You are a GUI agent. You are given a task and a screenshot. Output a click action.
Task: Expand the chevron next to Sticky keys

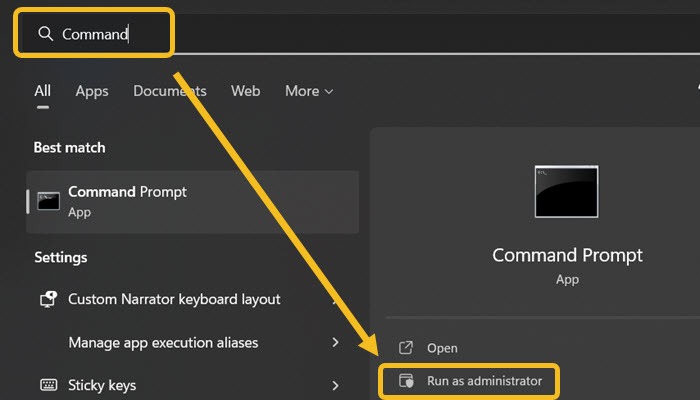(335, 385)
